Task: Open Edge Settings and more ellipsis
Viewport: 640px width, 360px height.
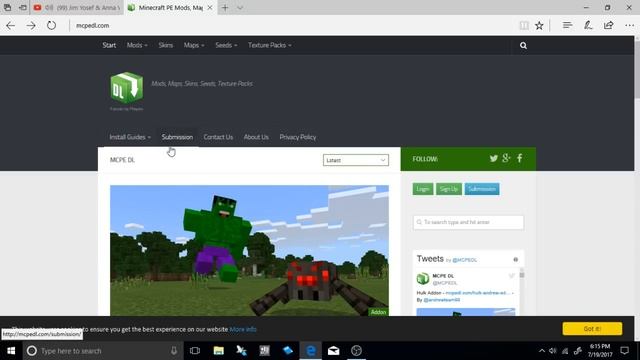Action: point(629,25)
